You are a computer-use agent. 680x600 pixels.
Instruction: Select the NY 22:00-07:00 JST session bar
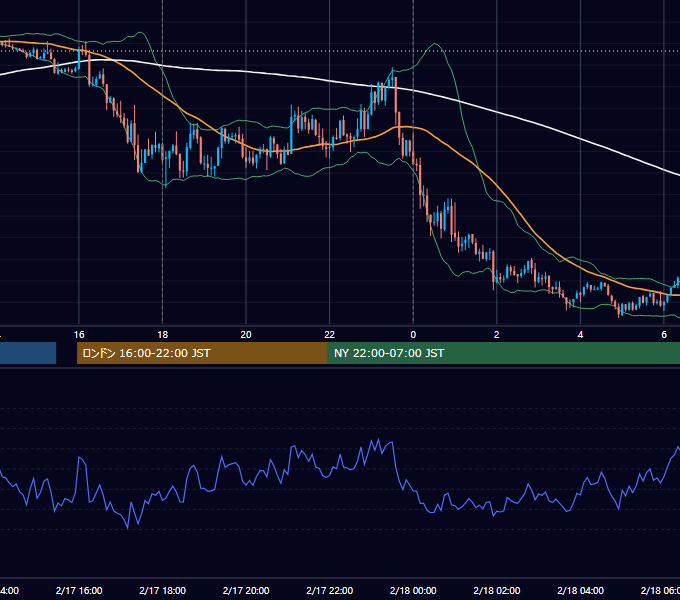point(503,353)
